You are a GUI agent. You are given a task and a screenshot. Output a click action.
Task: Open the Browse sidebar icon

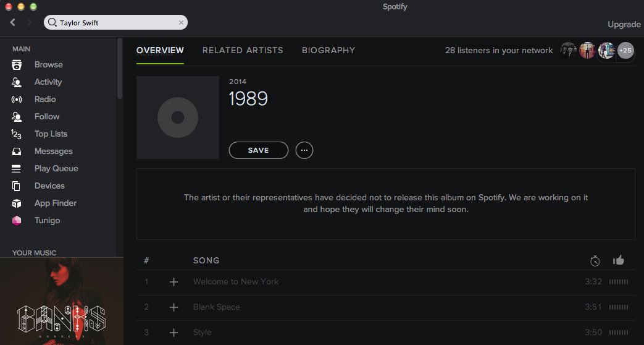17,65
